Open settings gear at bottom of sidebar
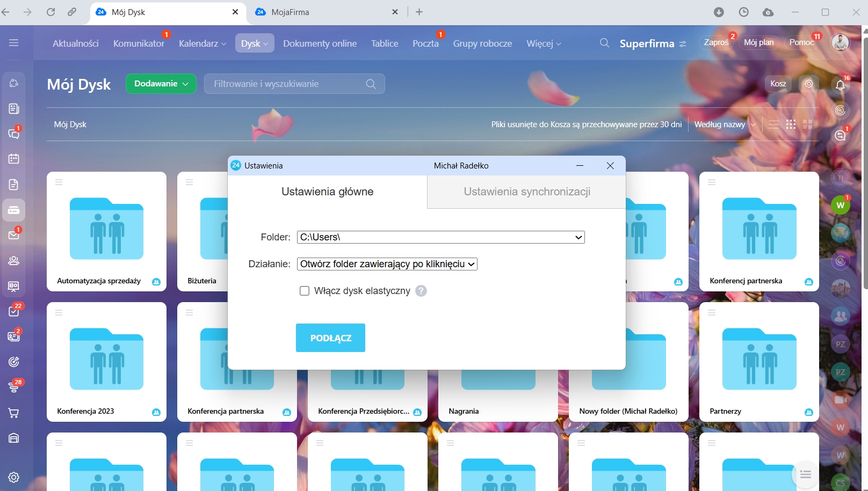Viewport: 868px width, 491px height. point(14,477)
